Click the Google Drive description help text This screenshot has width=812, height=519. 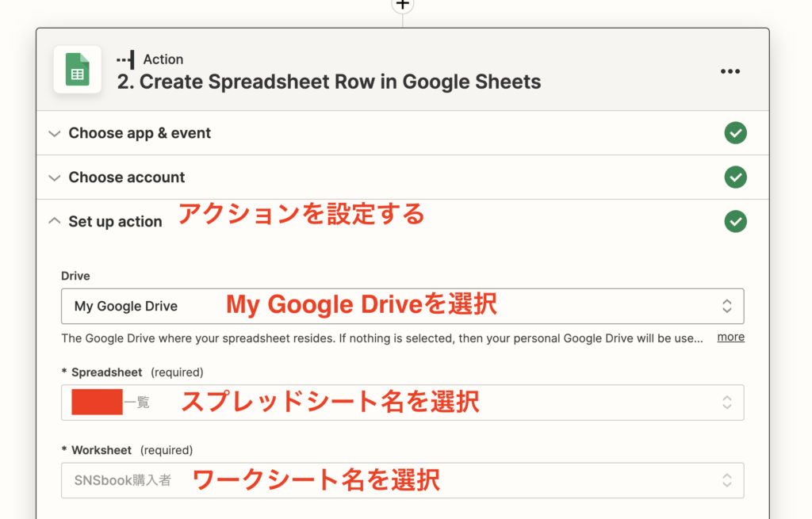[x=382, y=338]
